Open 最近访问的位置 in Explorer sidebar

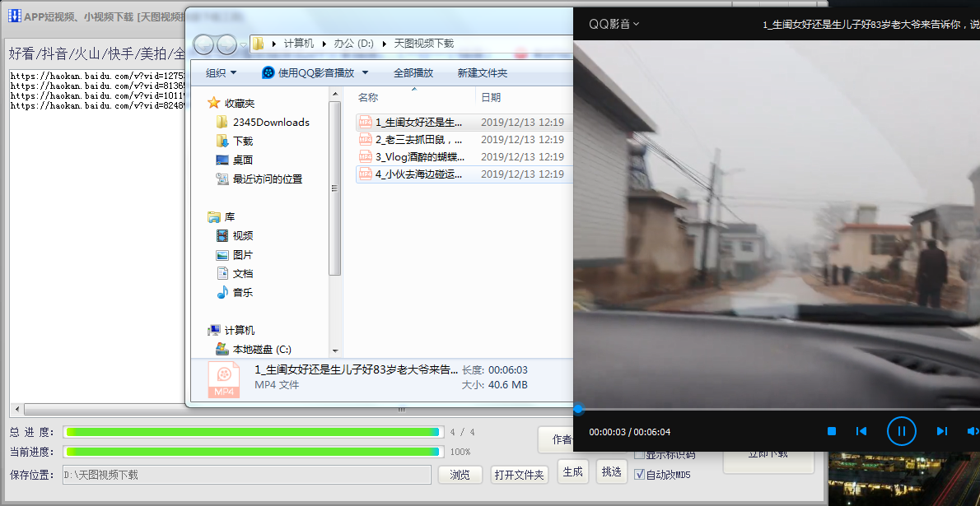(x=259, y=179)
